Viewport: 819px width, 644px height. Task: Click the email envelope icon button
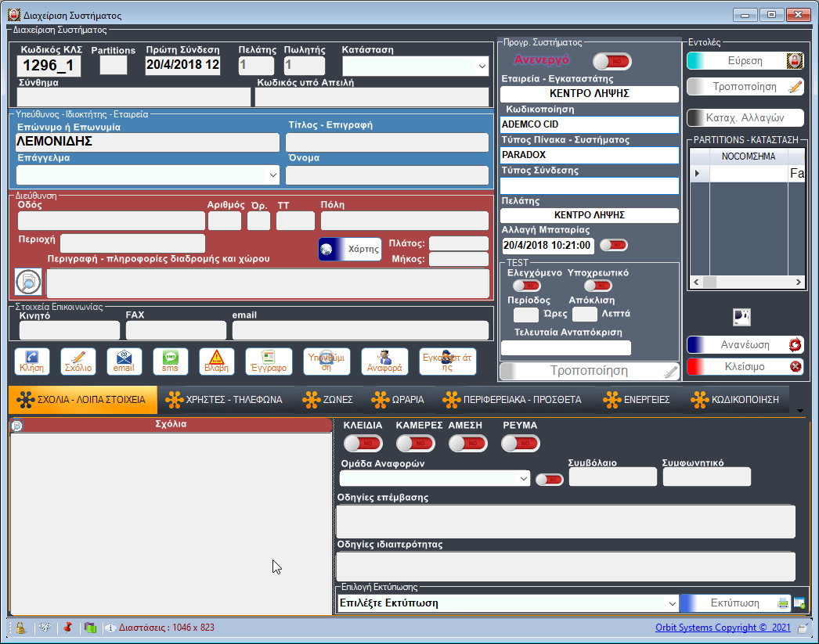coord(124,362)
